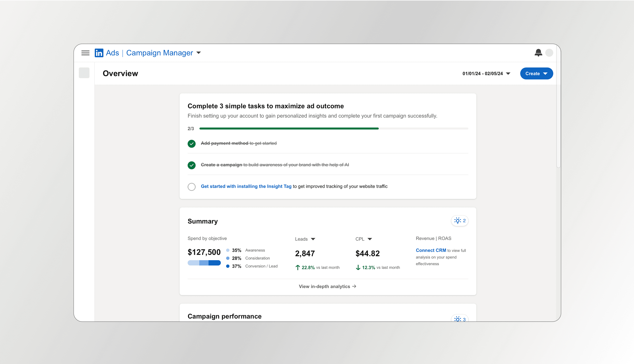The image size is (634, 364).
Task: Click the Ads link in header
Action: (x=112, y=53)
